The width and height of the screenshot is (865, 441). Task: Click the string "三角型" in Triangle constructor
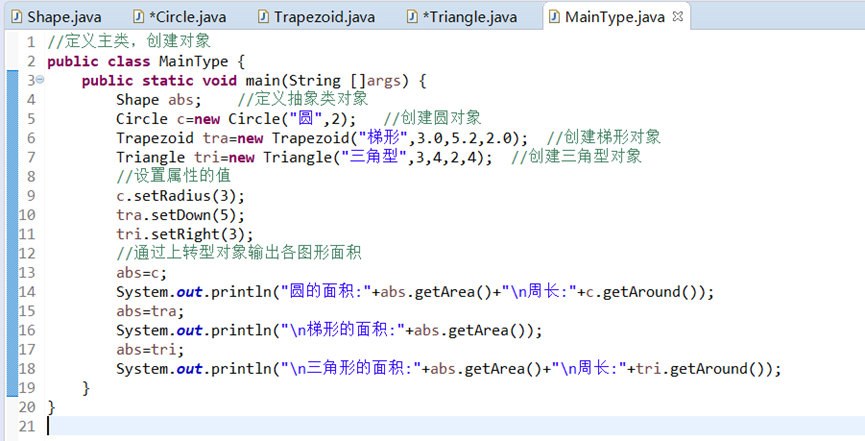click(x=375, y=157)
